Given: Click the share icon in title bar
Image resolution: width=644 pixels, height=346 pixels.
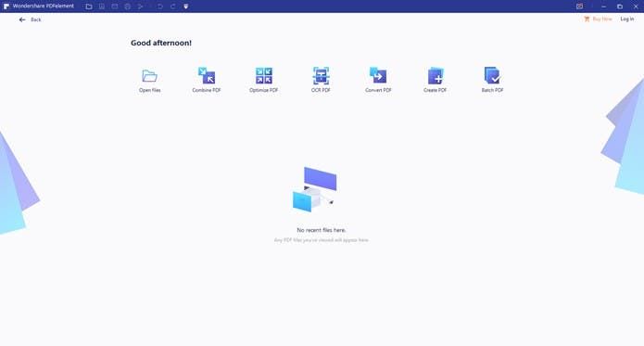Looking at the screenshot, I should tap(141, 6).
